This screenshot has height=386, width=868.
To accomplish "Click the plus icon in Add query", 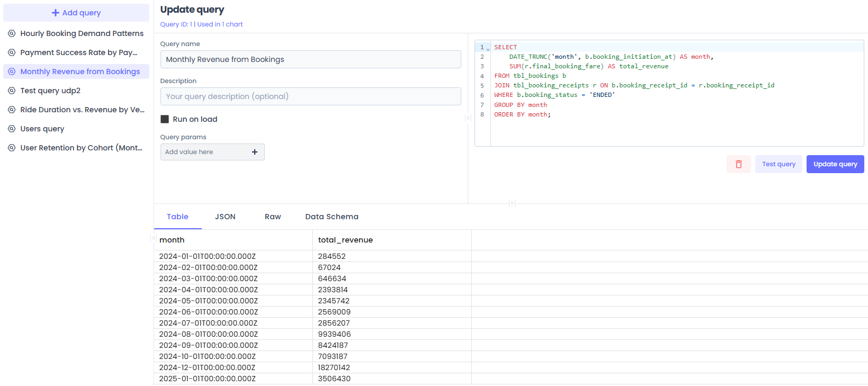I will [55, 13].
